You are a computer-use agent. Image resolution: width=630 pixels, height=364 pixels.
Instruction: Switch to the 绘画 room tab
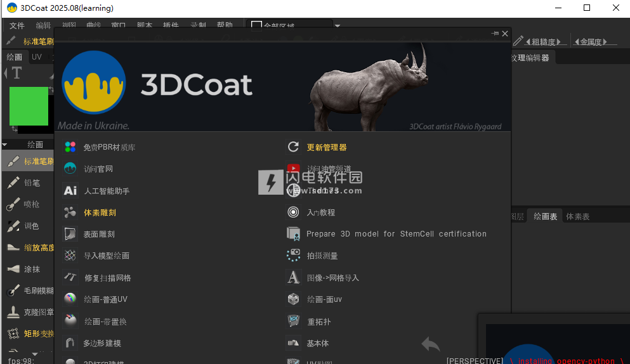[15, 57]
